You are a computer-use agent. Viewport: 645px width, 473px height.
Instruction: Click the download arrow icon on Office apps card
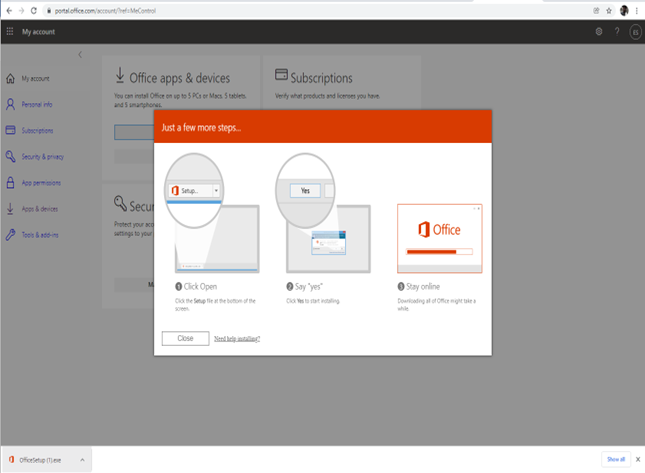point(120,75)
